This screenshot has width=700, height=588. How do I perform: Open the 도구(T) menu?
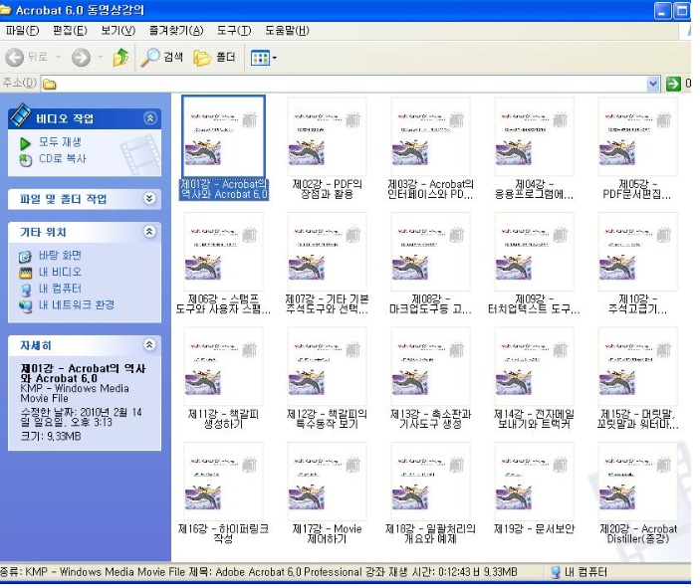tap(234, 30)
